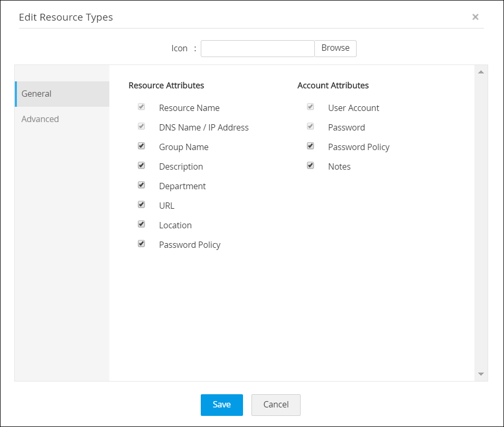
Task: Cancel editing resource types
Action: (x=276, y=405)
